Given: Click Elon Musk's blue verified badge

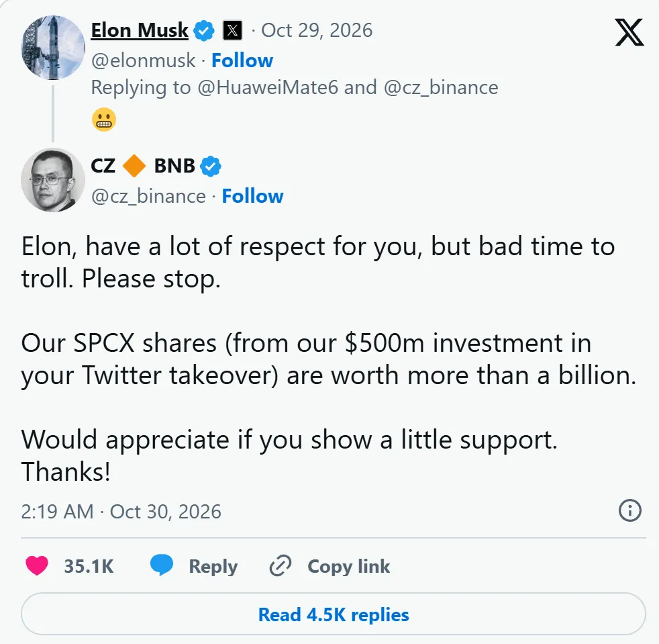Looking at the screenshot, I should coord(204,31).
